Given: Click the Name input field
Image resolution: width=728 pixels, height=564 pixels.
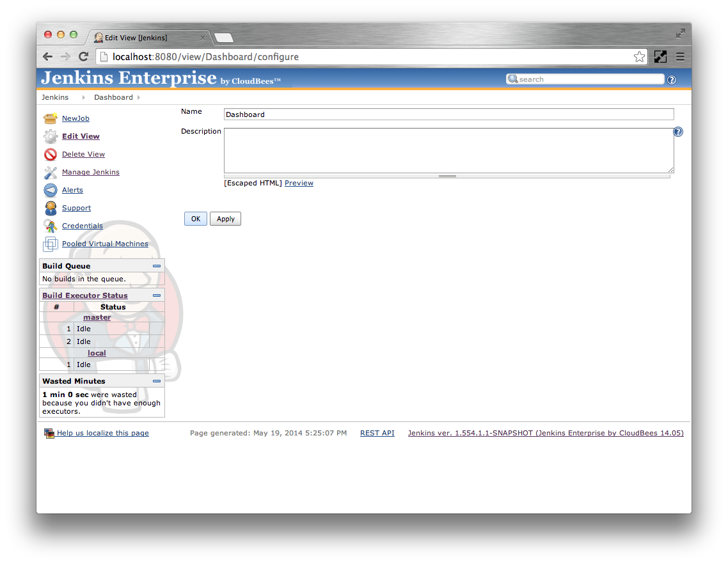Looking at the screenshot, I should coord(448,114).
